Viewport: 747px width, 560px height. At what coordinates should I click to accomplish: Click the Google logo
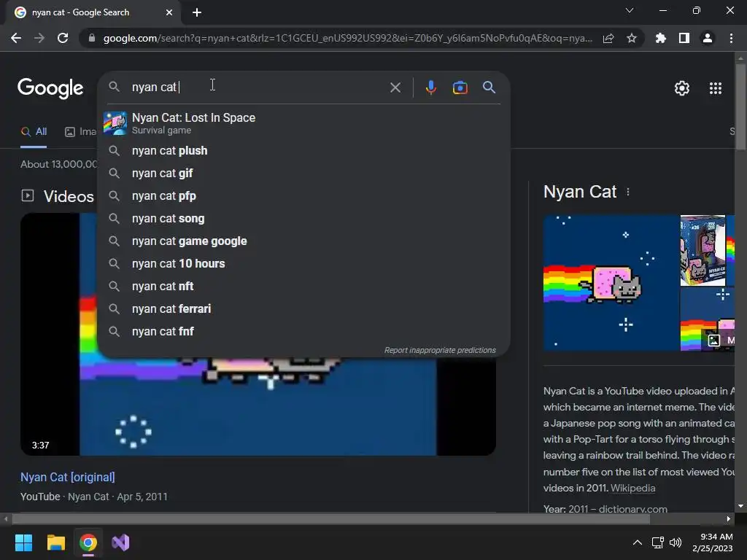[50, 88]
